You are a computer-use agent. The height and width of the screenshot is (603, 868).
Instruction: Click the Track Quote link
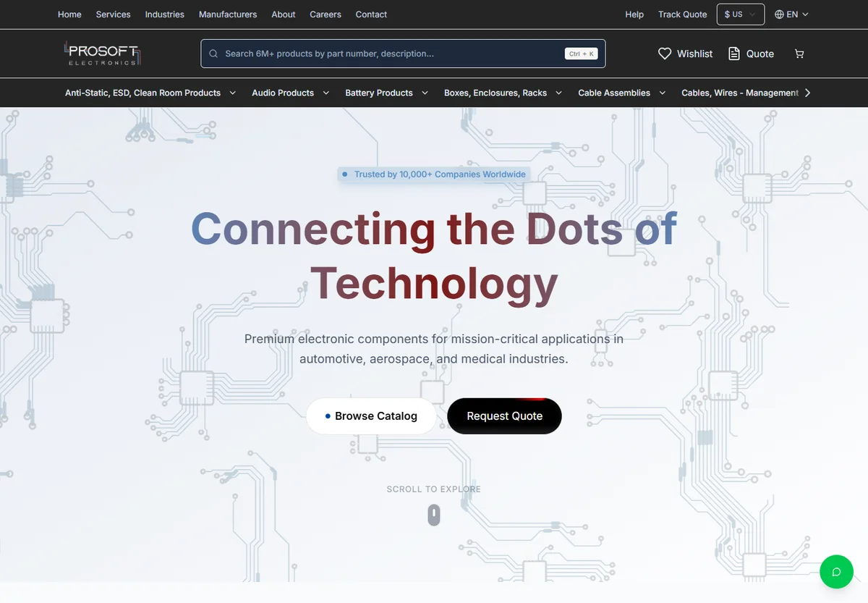coord(683,14)
